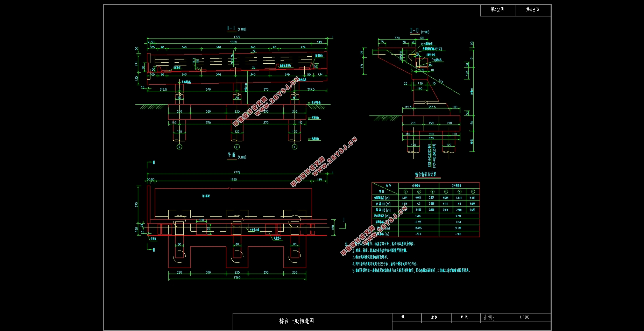
Task: Click the table value 35.765
Action: pos(418,228)
